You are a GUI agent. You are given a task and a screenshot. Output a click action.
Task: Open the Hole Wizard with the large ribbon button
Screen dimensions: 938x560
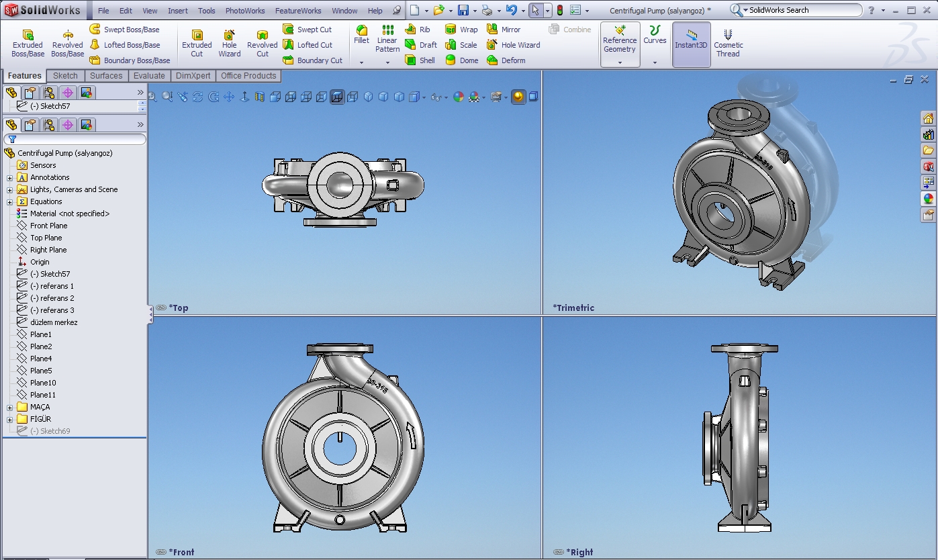(x=230, y=43)
